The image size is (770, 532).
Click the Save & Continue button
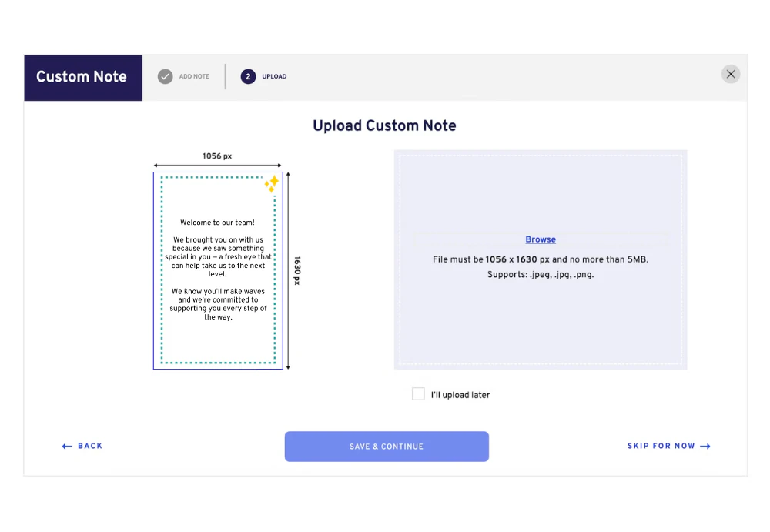(387, 447)
